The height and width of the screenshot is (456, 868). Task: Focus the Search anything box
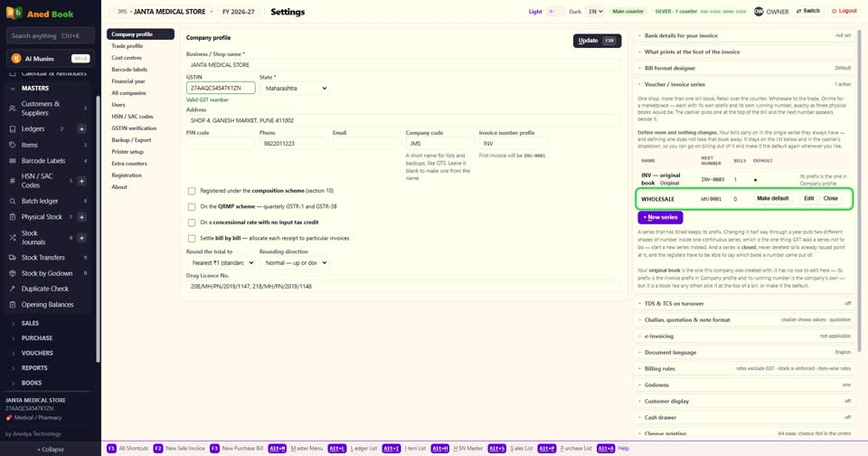[51, 35]
